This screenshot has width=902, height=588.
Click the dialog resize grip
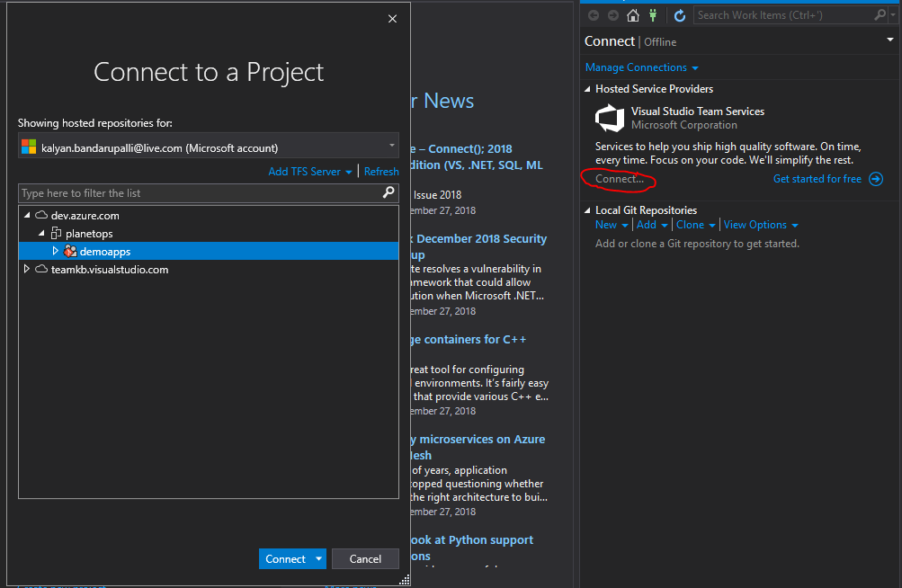[405, 580]
